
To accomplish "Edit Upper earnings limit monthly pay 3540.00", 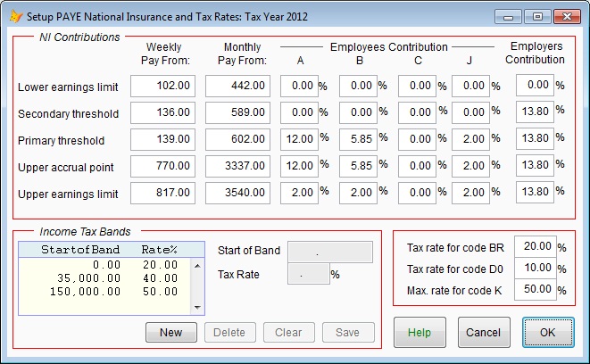I will 237,193.
